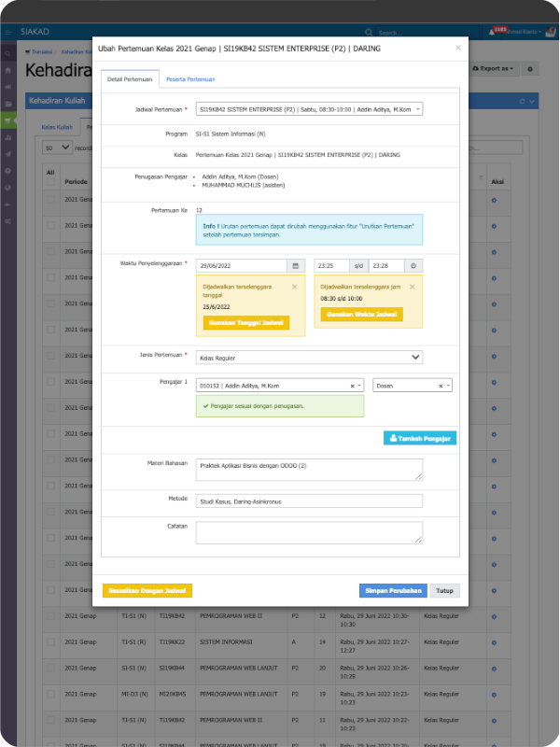This screenshot has height=747, width=560.
Task: Open gear action for the SISTEM INFORMASI row
Action: click(x=494, y=642)
